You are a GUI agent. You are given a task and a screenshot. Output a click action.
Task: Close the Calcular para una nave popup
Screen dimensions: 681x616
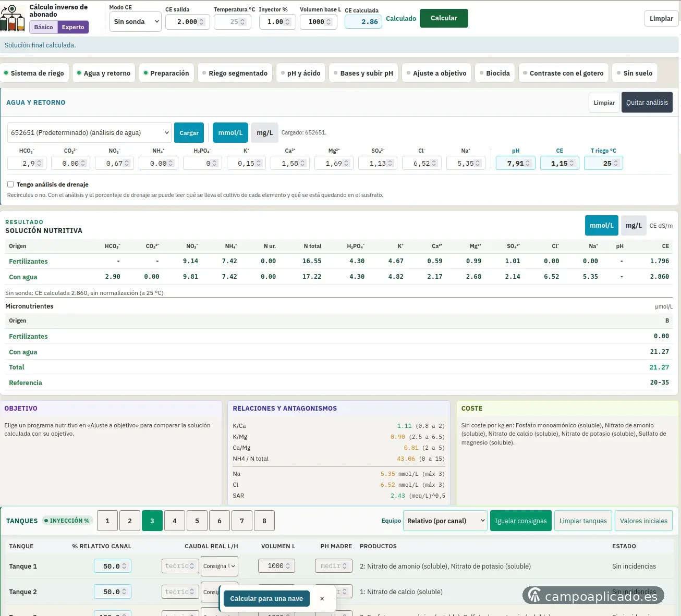click(322, 599)
